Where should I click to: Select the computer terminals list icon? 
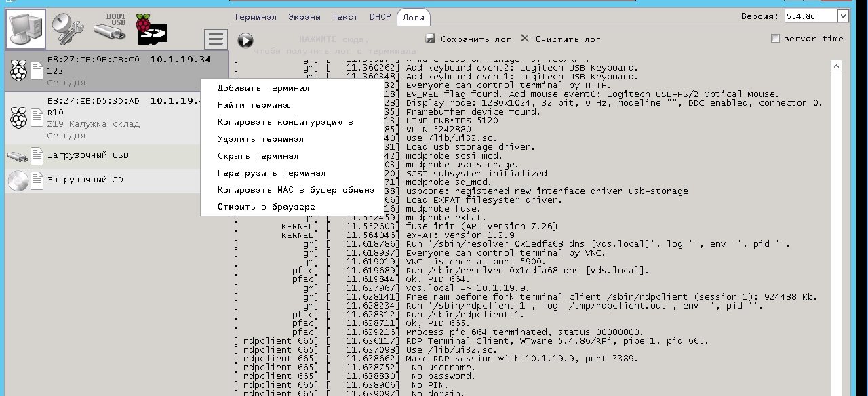pos(26,28)
